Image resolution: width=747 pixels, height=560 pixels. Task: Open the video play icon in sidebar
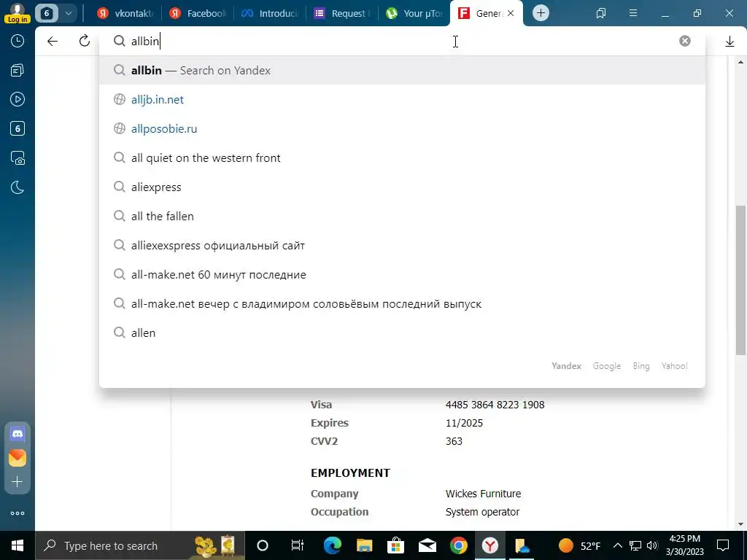(x=18, y=99)
